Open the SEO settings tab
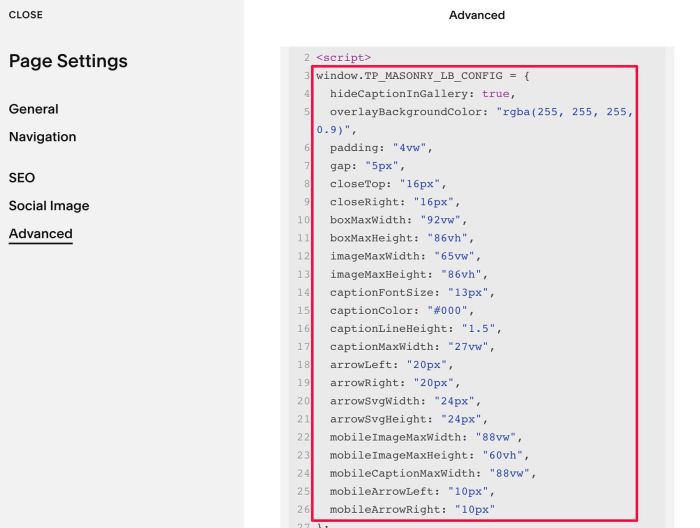Screen dimensions: 700x528 [x=22, y=178]
